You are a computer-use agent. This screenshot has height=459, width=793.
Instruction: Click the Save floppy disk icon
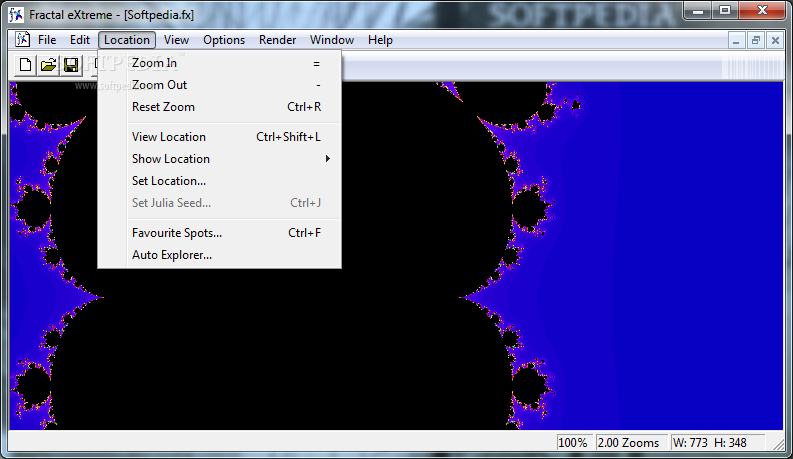tap(71, 65)
